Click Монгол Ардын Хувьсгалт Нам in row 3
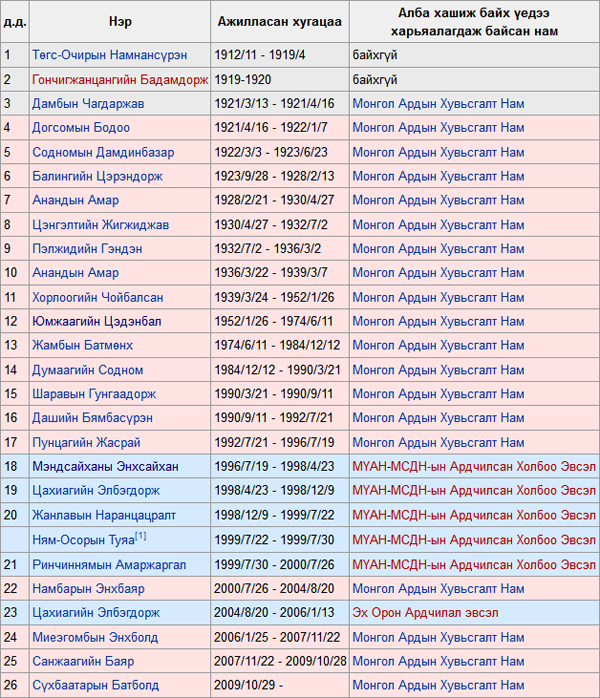Screen dimensions: 600x698 438,104
